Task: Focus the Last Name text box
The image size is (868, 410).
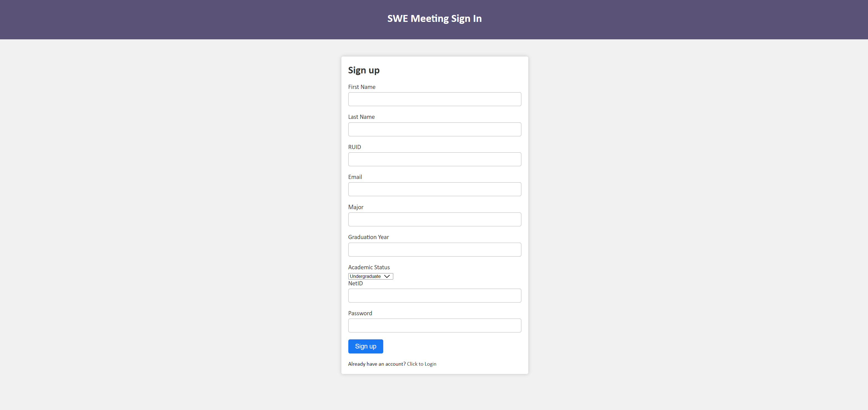Action: (x=434, y=129)
